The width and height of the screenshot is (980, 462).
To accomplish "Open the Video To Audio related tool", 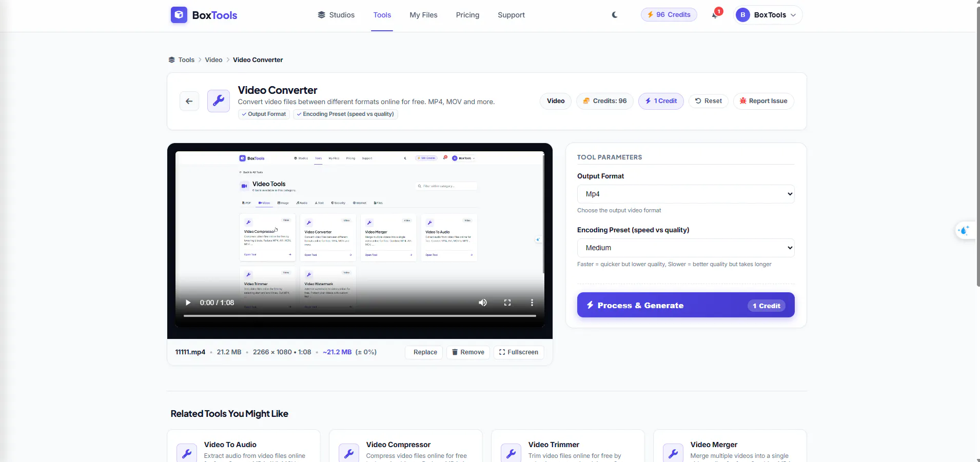I will tap(244, 446).
